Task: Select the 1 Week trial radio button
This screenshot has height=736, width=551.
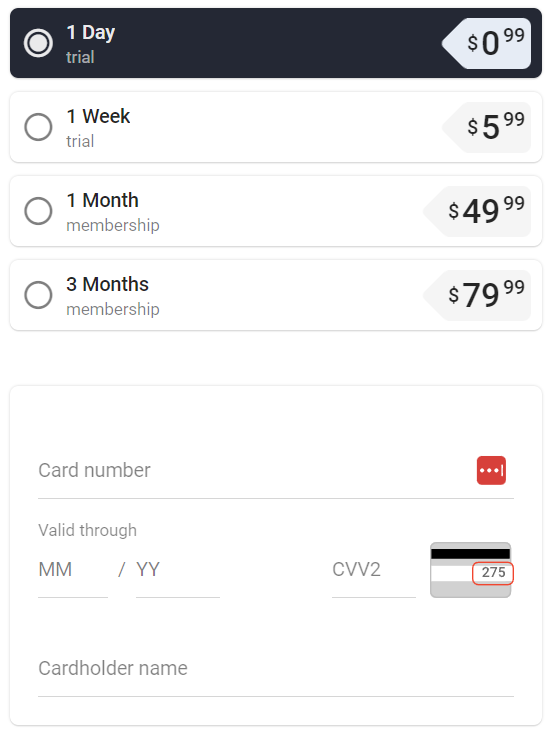Action: coord(38,127)
